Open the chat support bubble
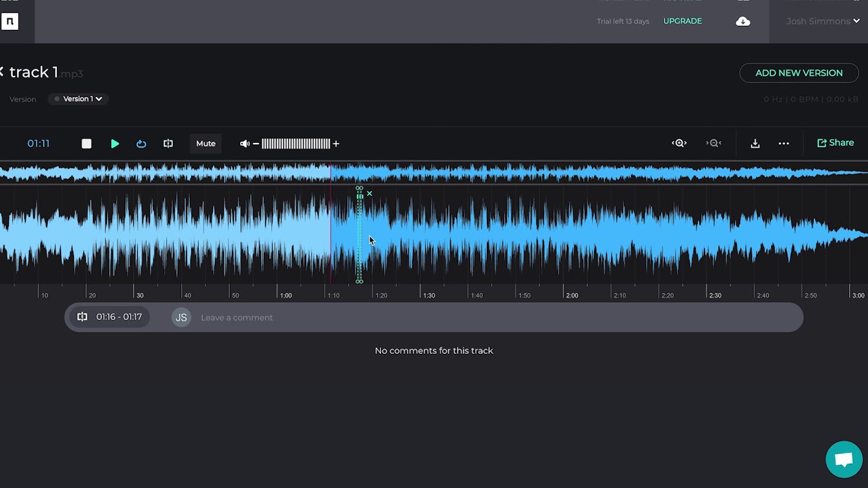 844,460
